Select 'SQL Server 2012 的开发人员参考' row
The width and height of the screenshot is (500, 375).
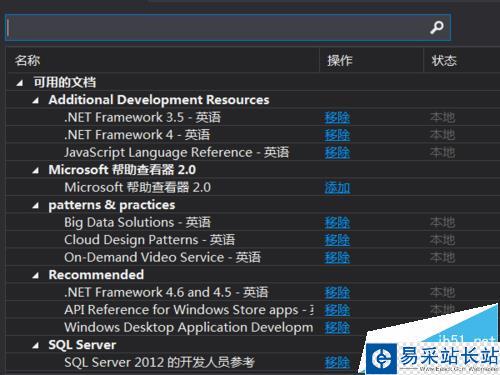(159, 362)
